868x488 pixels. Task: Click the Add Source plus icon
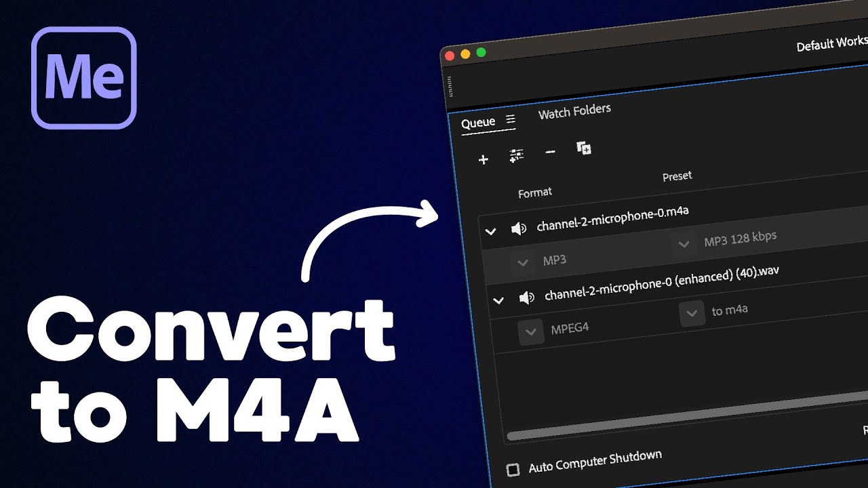tap(483, 160)
